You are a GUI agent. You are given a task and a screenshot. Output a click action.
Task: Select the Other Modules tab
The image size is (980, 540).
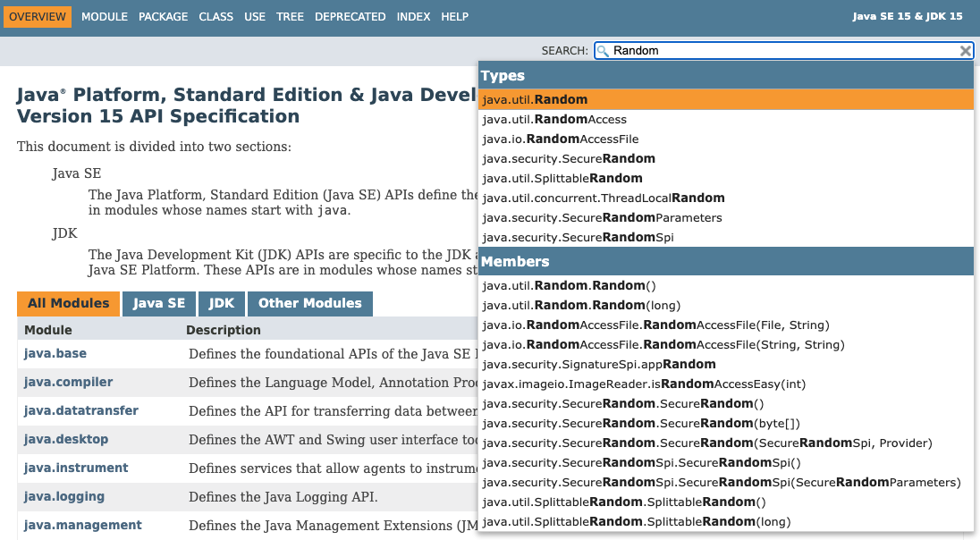pos(309,303)
